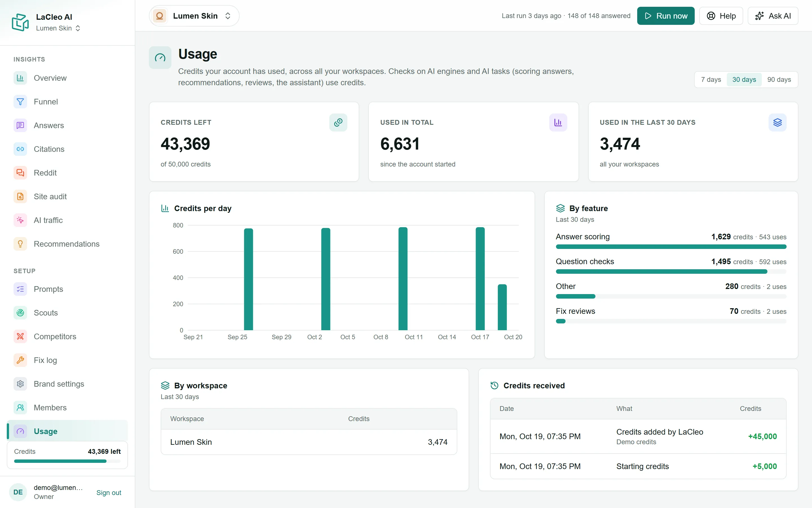Click the Site audit document icon
The width and height of the screenshot is (812, 508).
pos(20,196)
